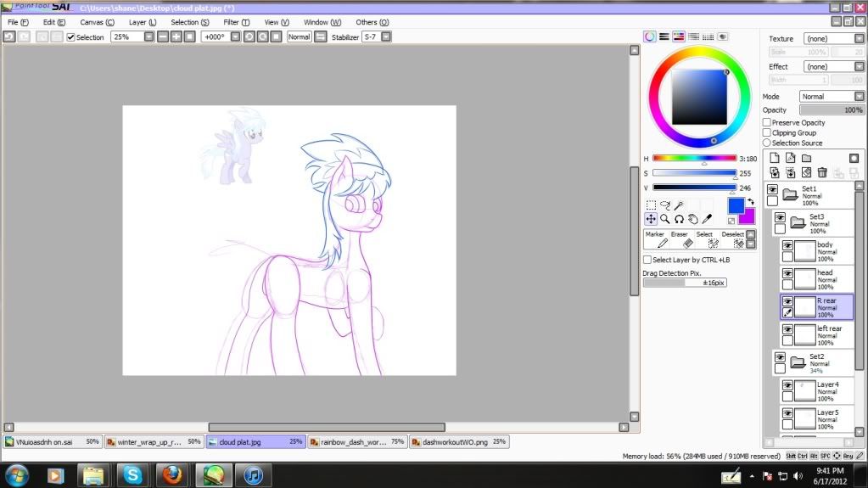Zoom out with the minus button
868x488 pixels.
click(163, 36)
